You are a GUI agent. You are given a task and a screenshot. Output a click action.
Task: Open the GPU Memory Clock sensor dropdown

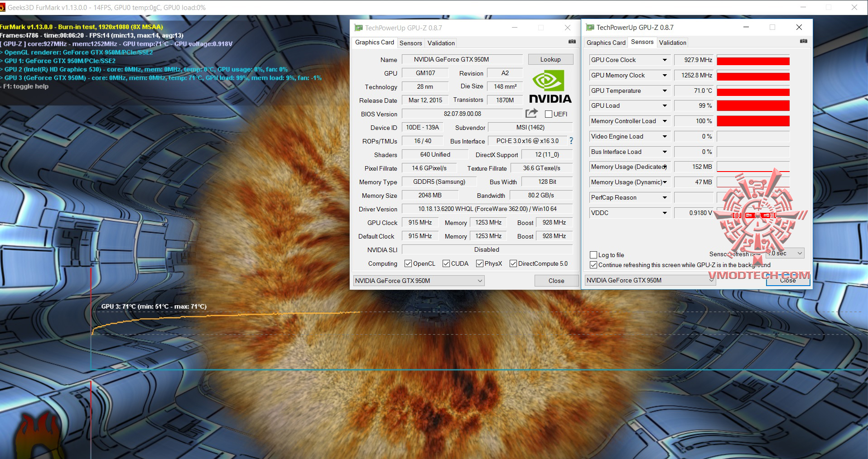click(665, 75)
